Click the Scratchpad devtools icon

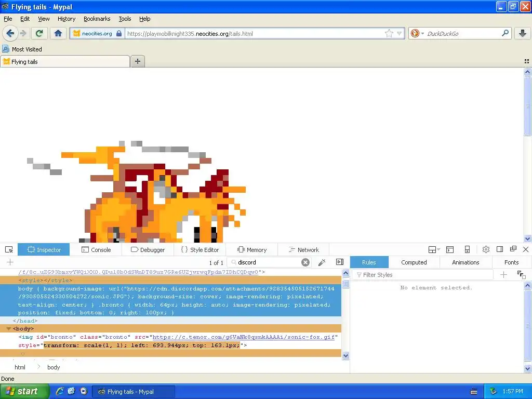(450, 250)
